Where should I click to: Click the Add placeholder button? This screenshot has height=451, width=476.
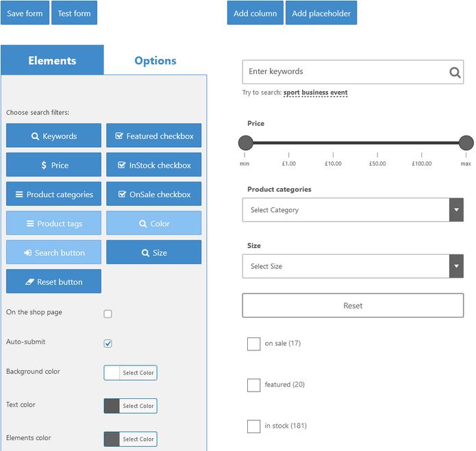point(321,13)
